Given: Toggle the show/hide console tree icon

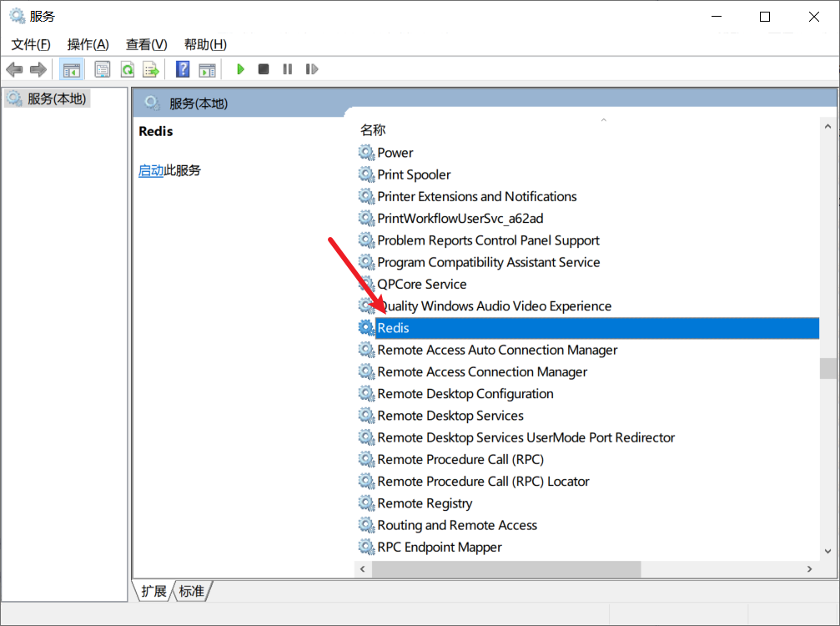Looking at the screenshot, I should 72,68.
